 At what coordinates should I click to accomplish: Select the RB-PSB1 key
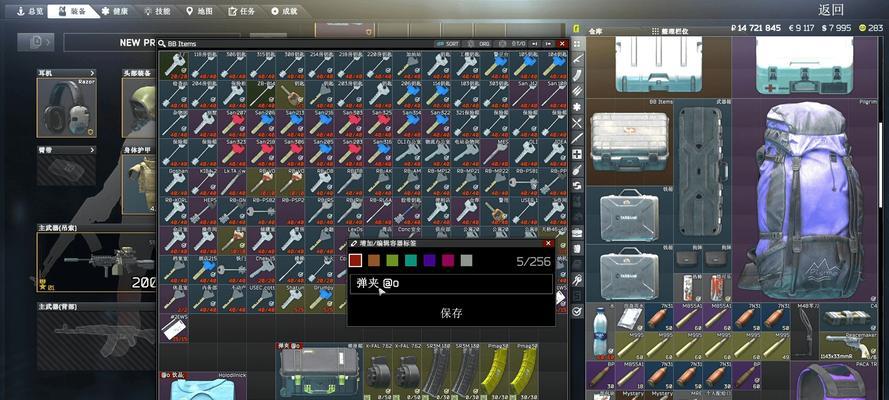523,182
